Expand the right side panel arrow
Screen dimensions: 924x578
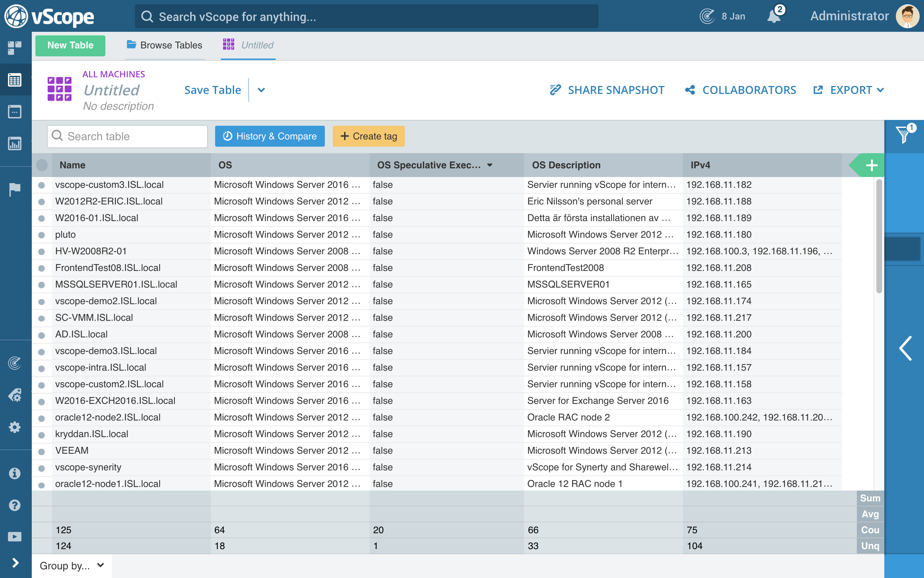905,348
